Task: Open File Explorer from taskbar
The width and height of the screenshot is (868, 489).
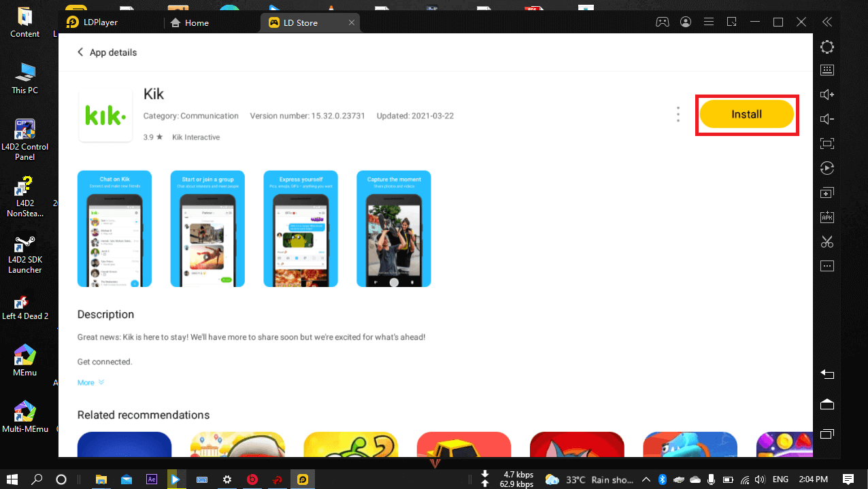Action: [x=101, y=479]
